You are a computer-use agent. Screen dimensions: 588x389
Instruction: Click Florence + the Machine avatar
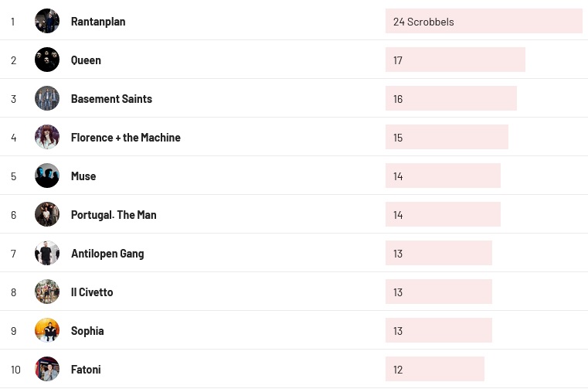(47, 137)
